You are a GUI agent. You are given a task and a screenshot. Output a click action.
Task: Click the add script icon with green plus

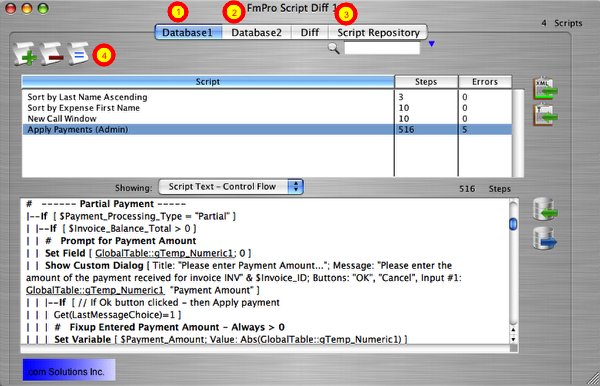click(x=25, y=54)
